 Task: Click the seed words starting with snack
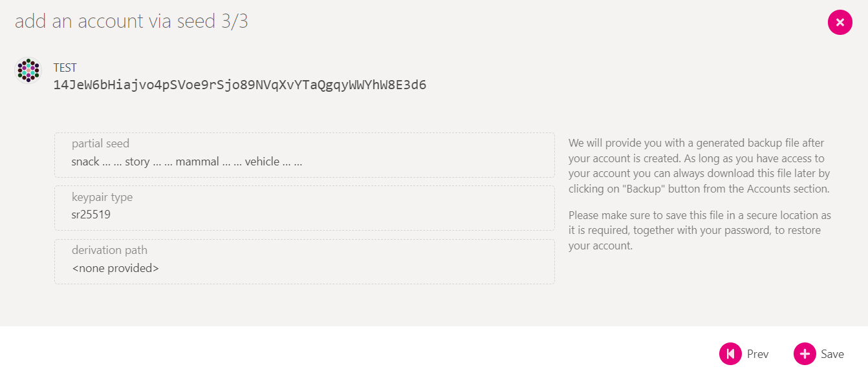[186, 162]
